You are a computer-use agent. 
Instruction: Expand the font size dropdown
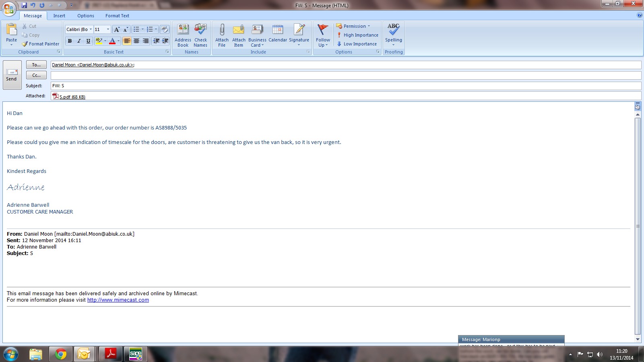coord(108,29)
